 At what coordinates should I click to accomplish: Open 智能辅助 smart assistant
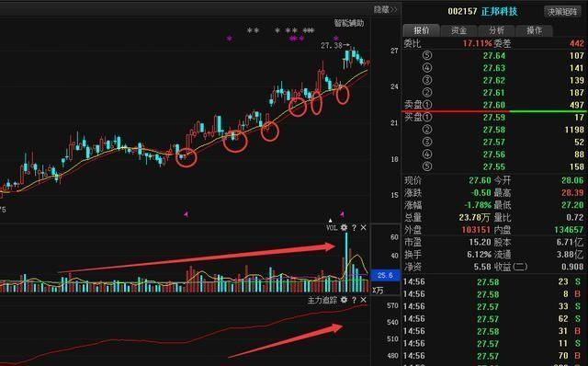349,23
